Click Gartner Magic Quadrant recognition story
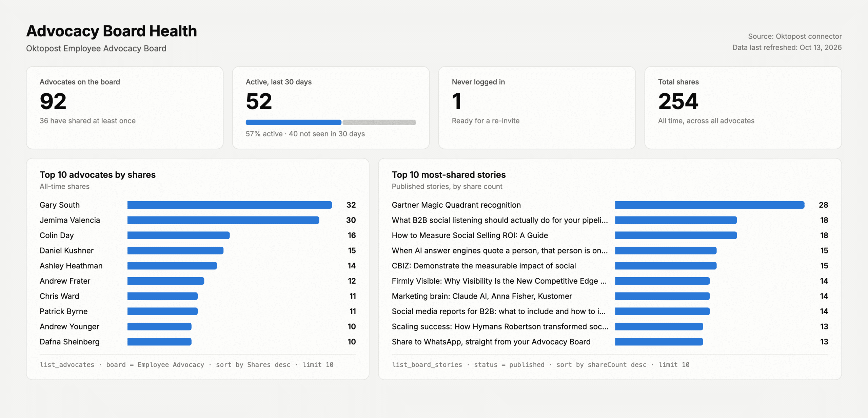The height and width of the screenshot is (418, 868). pos(456,205)
